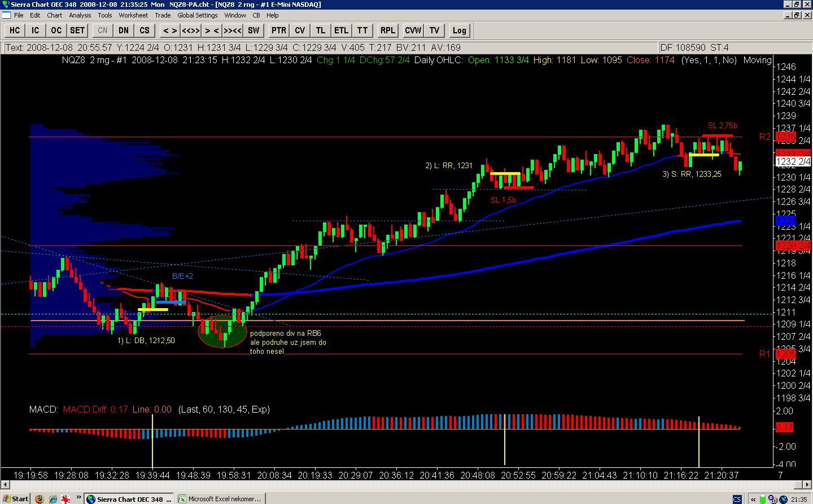Select the ETL tool button
The height and width of the screenshot is (504, 813).
[x=341, y=30]
